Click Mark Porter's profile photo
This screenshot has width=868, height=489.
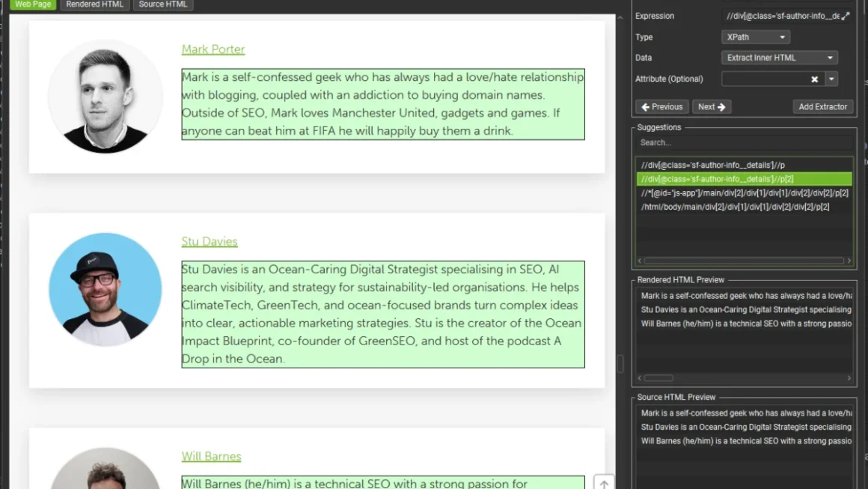106,97
